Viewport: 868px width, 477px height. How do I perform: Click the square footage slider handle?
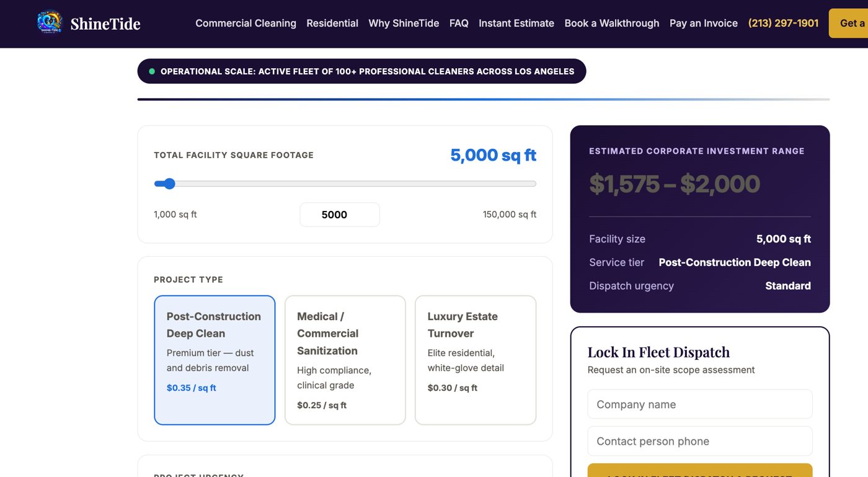click(x=169, y=184)
